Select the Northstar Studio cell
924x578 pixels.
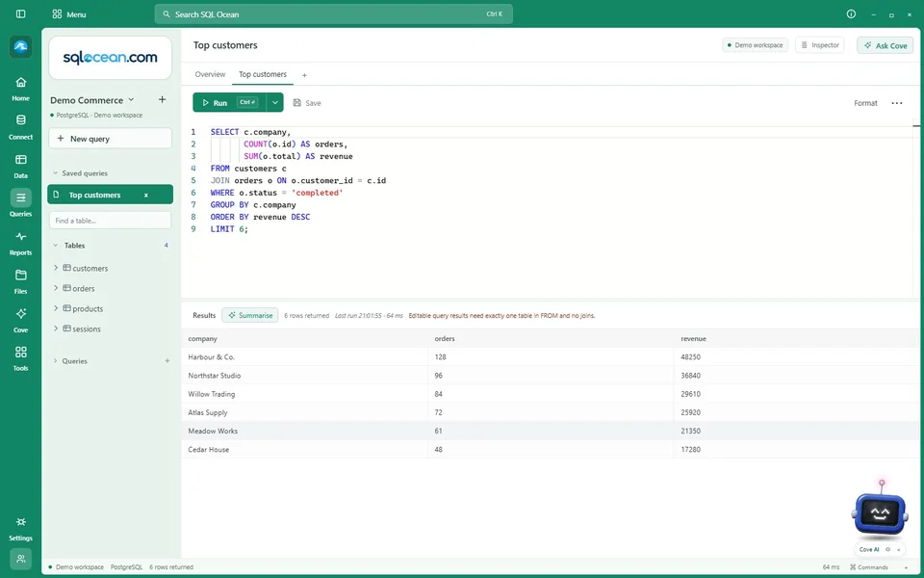[305, 375]
